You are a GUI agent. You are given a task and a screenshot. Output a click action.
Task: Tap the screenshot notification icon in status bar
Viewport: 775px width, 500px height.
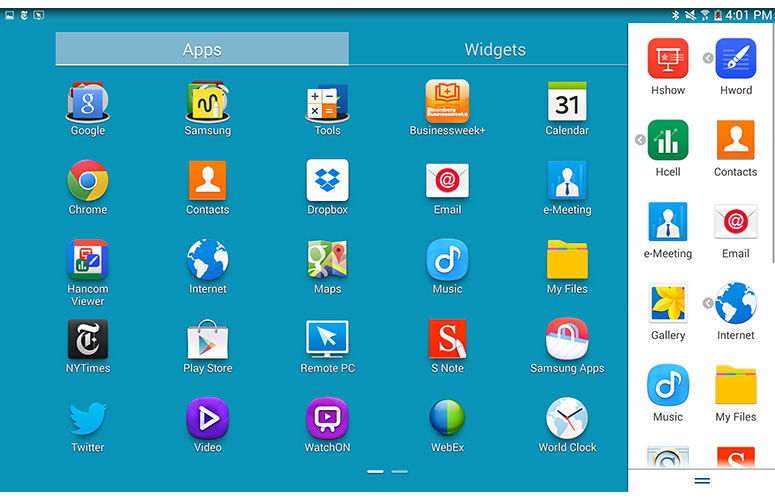click(x=9, y=15)
